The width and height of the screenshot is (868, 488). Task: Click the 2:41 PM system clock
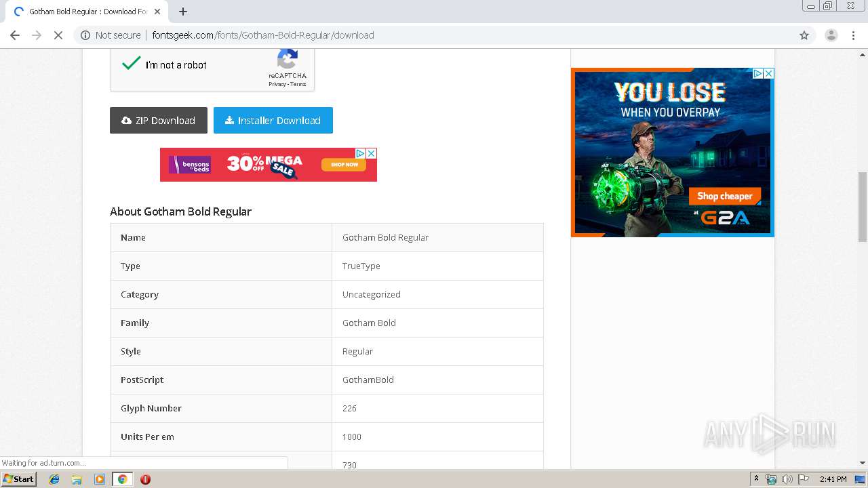[x=833, y=479]
